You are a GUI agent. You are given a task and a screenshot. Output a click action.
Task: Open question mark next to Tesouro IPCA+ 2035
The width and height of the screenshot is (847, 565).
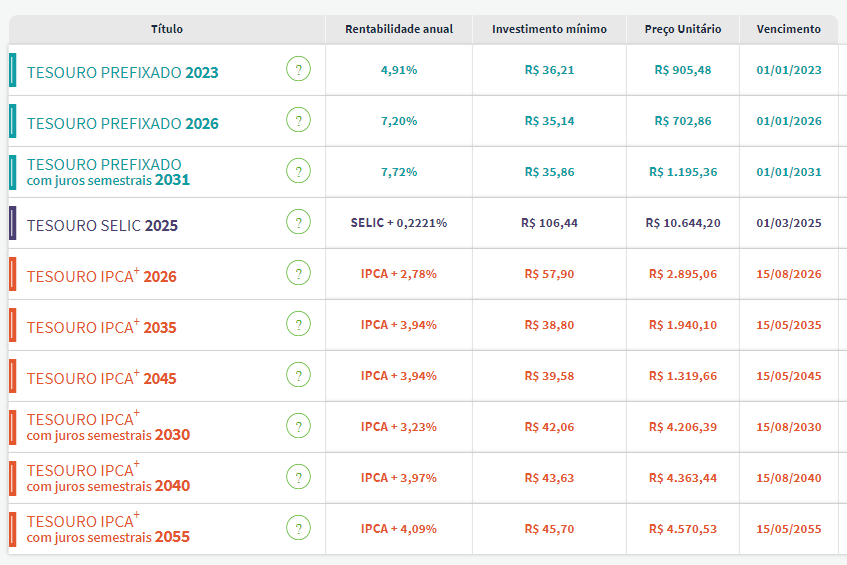pyautogui.click(x=298, y=324)
